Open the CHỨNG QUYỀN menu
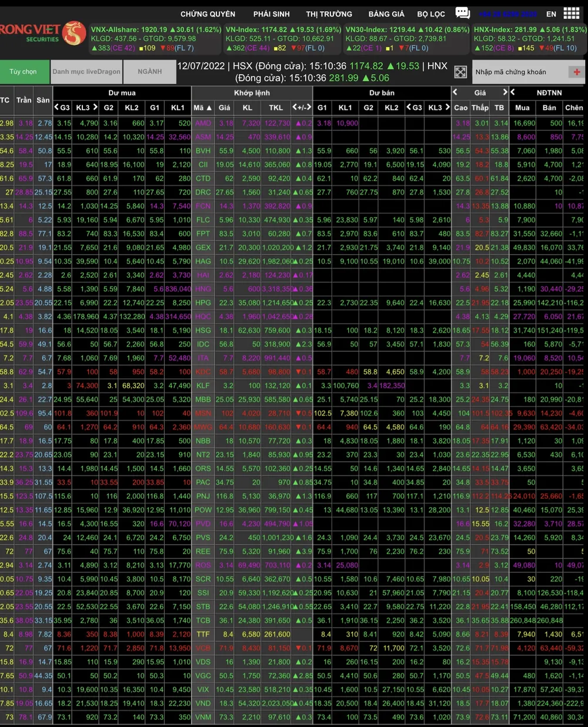588x727 pixels. pos(208,14)
